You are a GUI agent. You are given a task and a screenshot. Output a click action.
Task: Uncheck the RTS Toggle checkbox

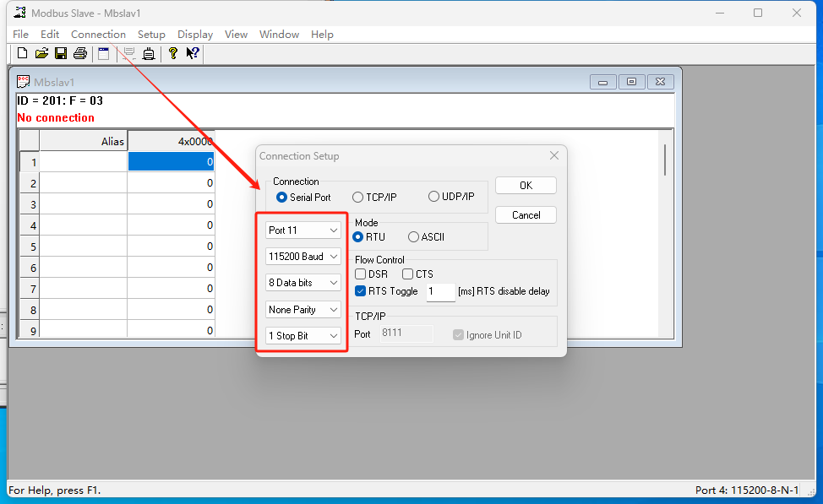point(361,291)
